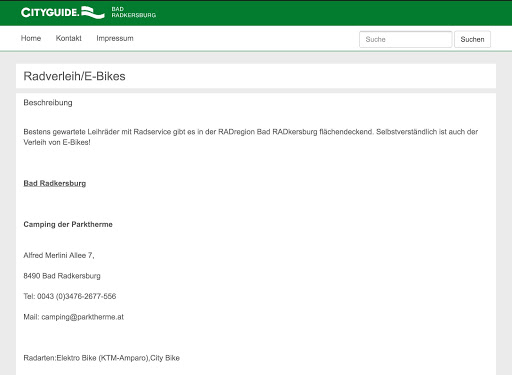Open the Kontakt page
The width and height of the screenshot is (512, 375).
coord(69,38)
